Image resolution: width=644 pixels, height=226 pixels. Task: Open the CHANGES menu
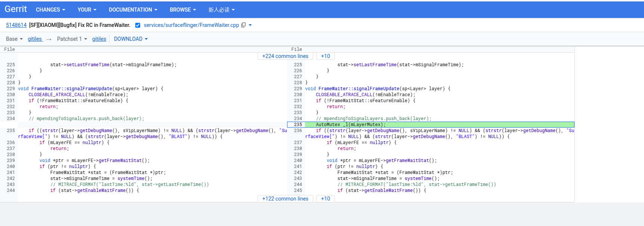[50, 10]
